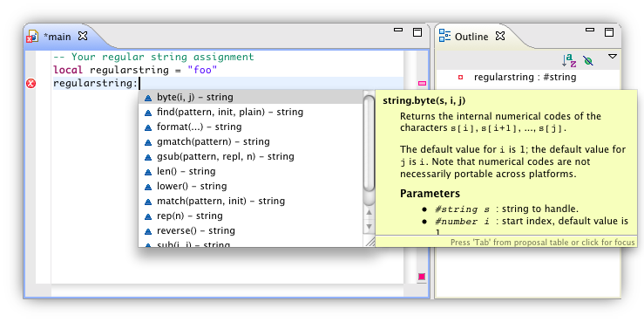The height and width of the screenshot is (322, 644).
Task: Choose find(pattern, init, plain) proposal
Action: point(251,112)
